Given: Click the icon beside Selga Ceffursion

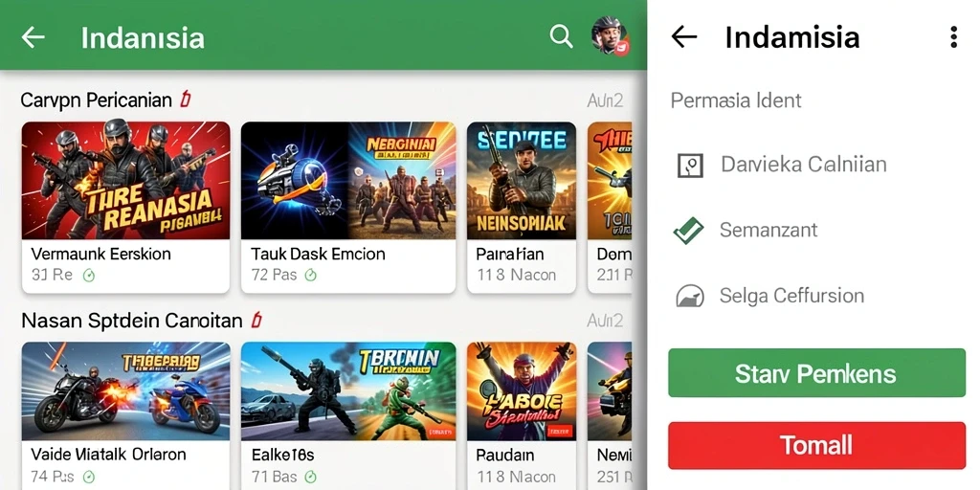Looking at the screenshot, I should pos(690,296).
